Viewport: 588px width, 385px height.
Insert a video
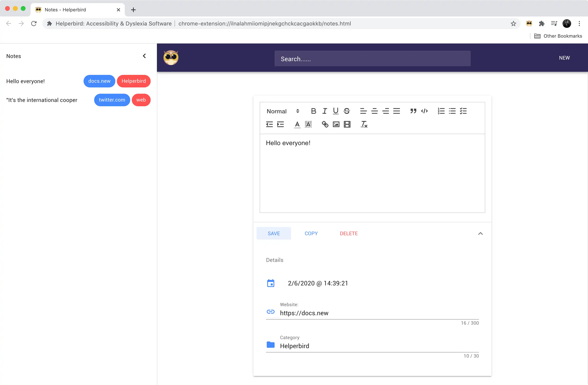pyautogui.click(x=347, y=124)
